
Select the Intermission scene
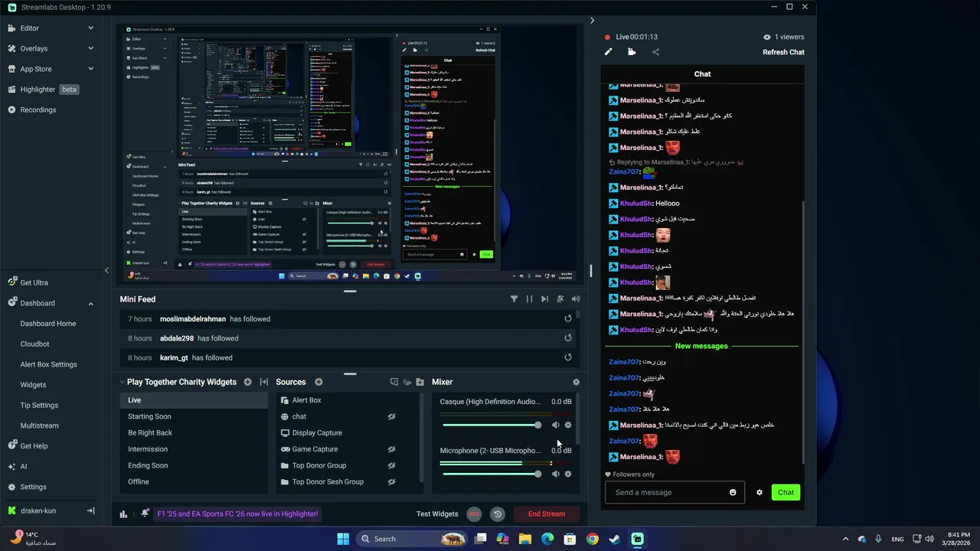click(194, 449)
